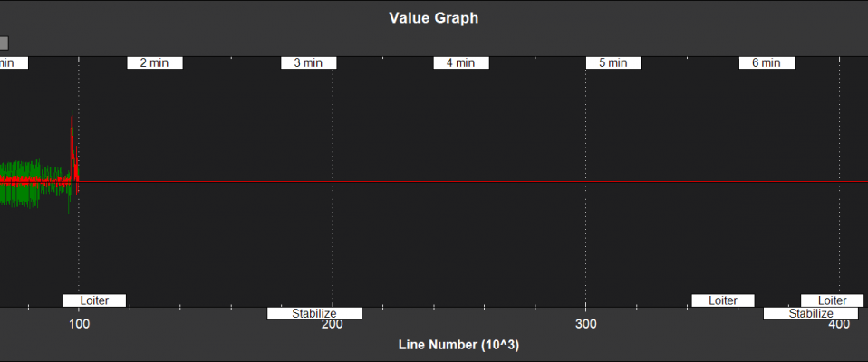Click the 100 tick on x-axis
868x362 pixels.
pyautogui.click(x=79, y=325)
